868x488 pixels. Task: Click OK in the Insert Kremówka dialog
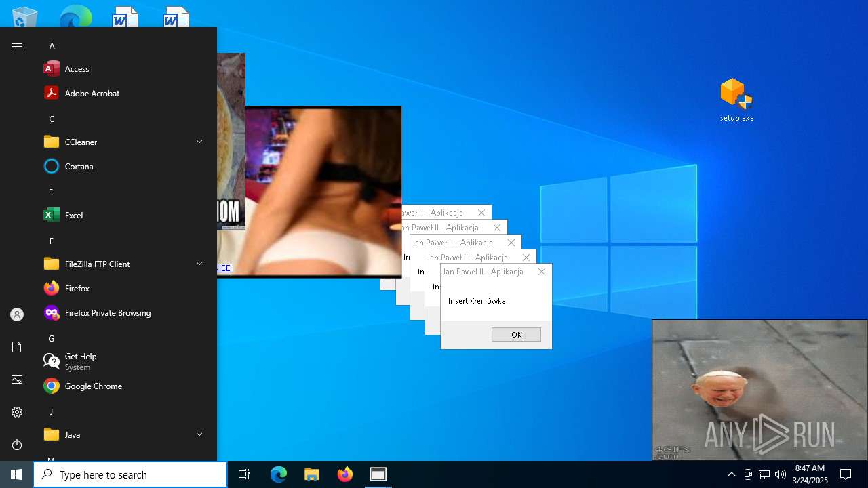click(x=516, y=334)
